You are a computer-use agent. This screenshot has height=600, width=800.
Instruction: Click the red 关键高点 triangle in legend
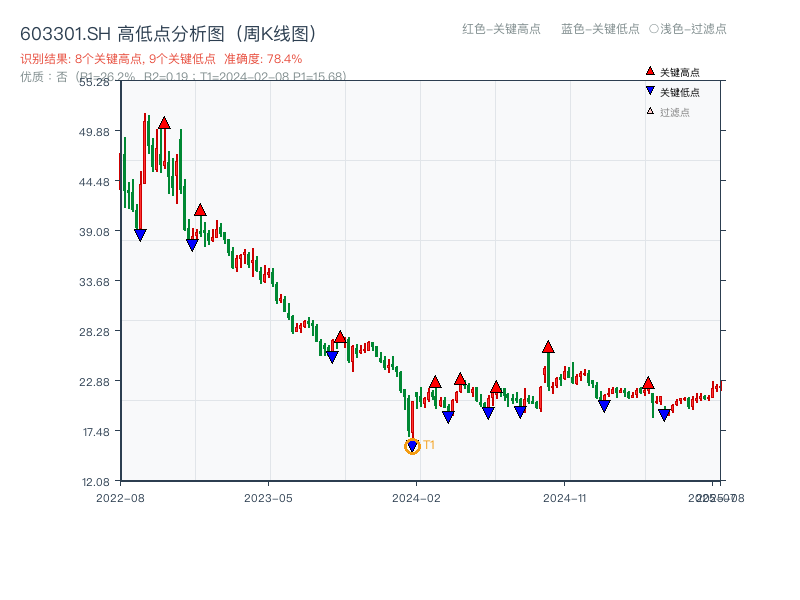click(x=650, y=72)
